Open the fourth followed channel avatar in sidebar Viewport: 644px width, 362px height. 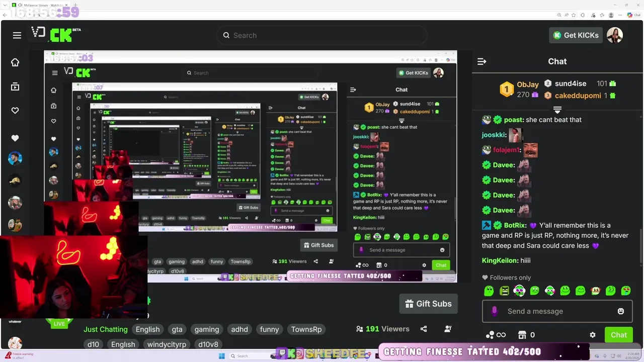pyautogui.click(x=15, y=225)
